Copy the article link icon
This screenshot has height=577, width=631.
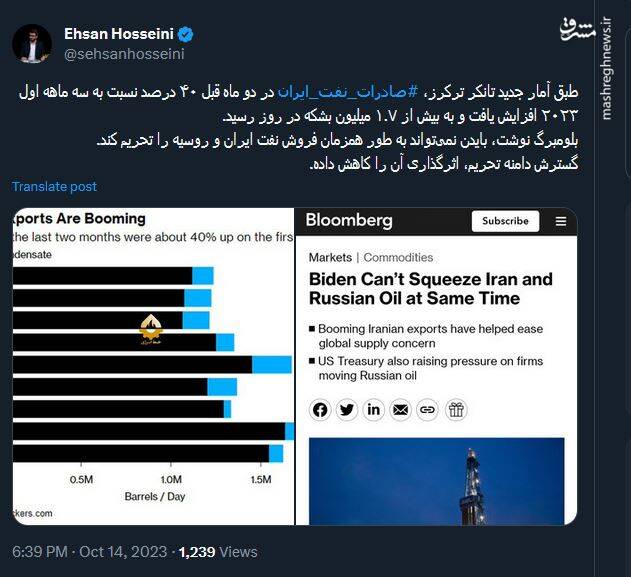428,409
